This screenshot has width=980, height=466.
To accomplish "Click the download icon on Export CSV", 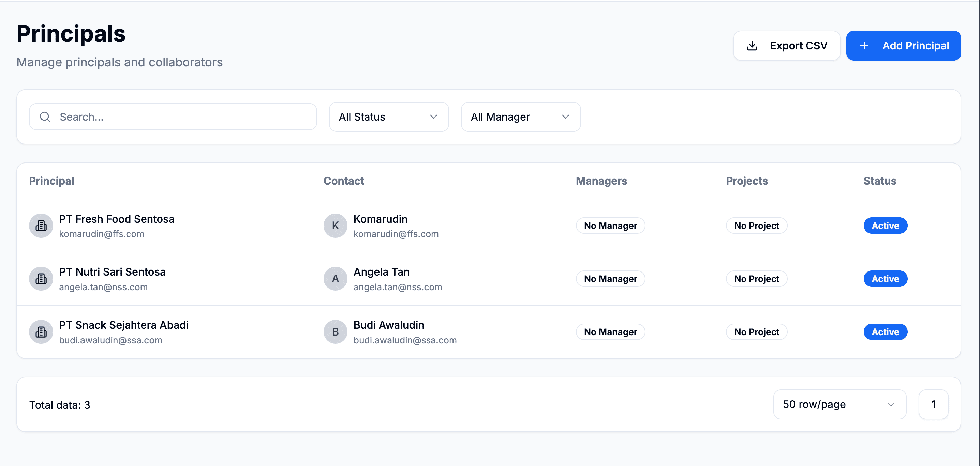I will point(752,46).
